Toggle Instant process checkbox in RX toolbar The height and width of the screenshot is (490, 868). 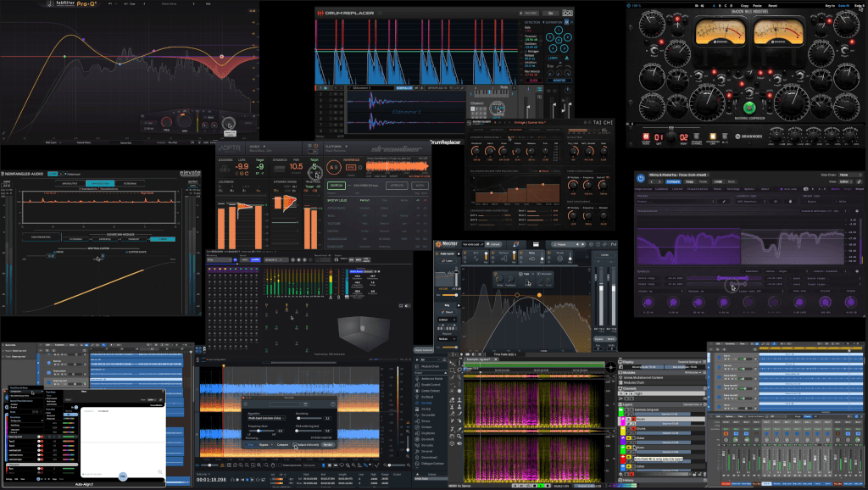[280, 465]
